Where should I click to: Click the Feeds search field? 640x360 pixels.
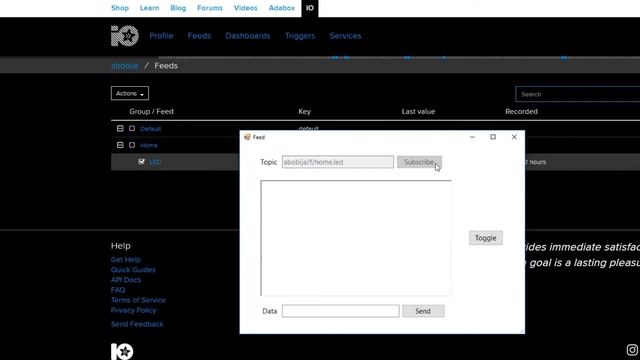click(x=578, y=94)
